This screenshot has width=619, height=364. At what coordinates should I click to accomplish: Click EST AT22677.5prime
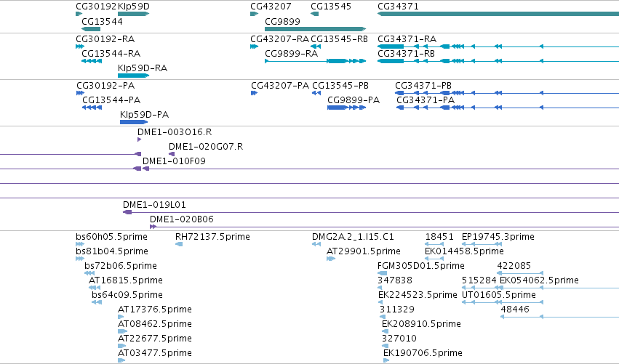(122, 346)
